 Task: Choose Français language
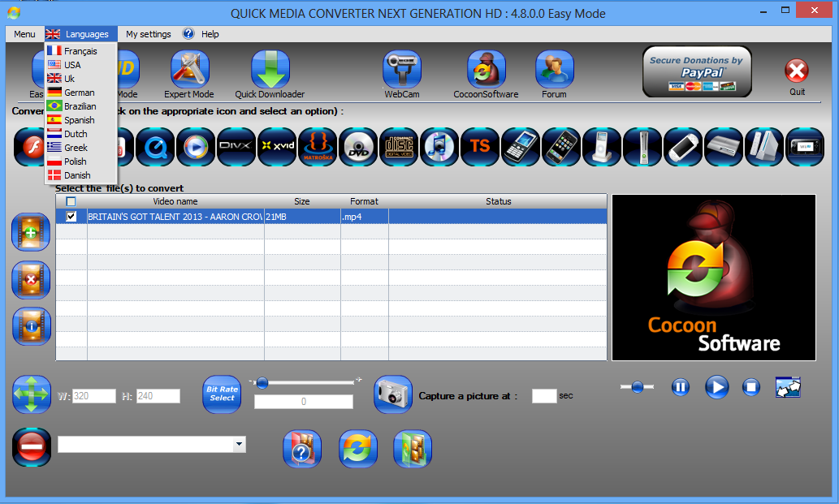[x=80, y=51]
